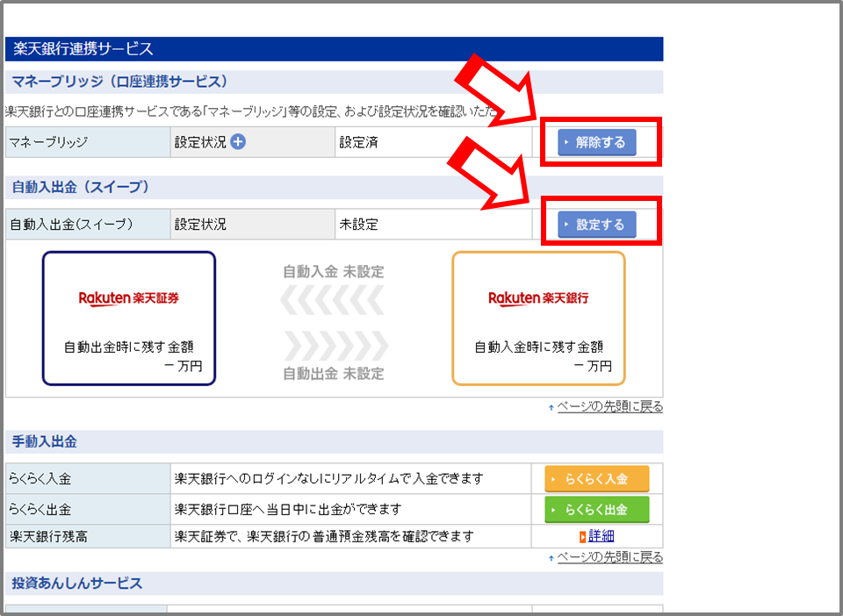Click the マネーブリッジ row label cell
The image size is (843, 616).
point(88,142)
